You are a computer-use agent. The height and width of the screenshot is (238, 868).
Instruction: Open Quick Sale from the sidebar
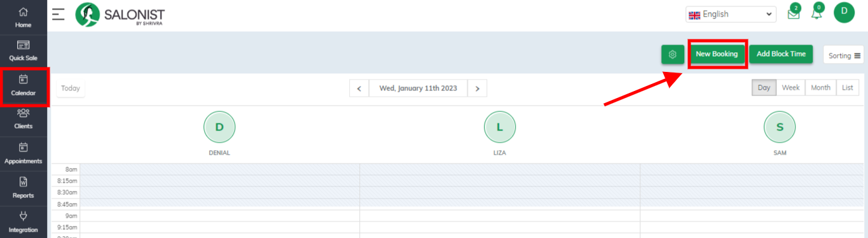click(23, 51)
